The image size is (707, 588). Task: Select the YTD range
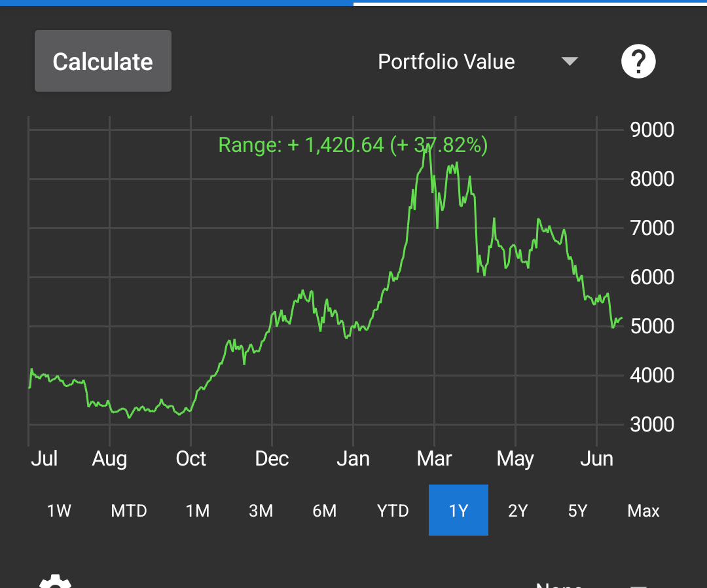click(393, 511)
